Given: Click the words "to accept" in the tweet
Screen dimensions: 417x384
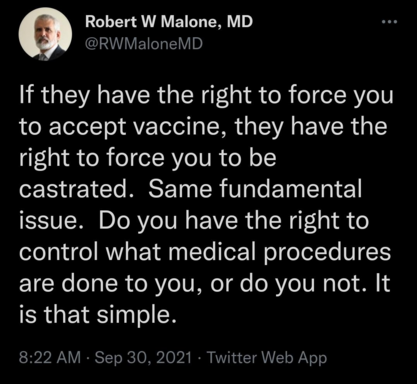Looking at the screenshot, I should 73,128.
